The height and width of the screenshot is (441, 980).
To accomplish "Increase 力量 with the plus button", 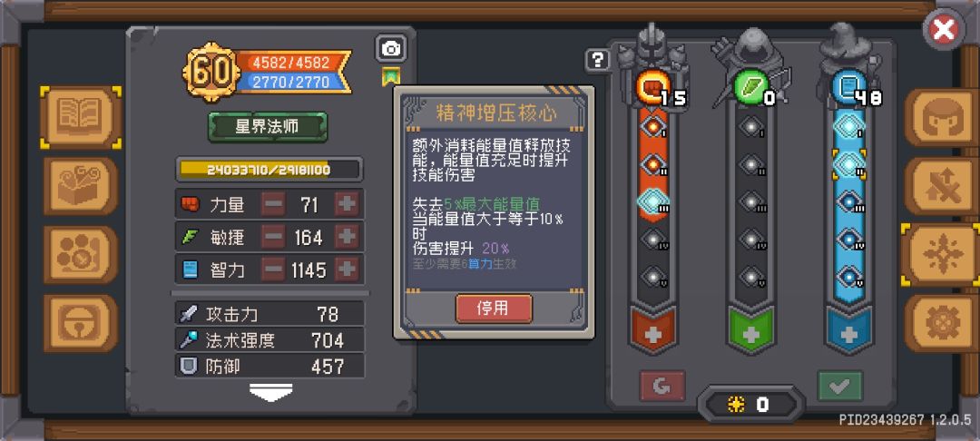I will (x=347, y=203).
